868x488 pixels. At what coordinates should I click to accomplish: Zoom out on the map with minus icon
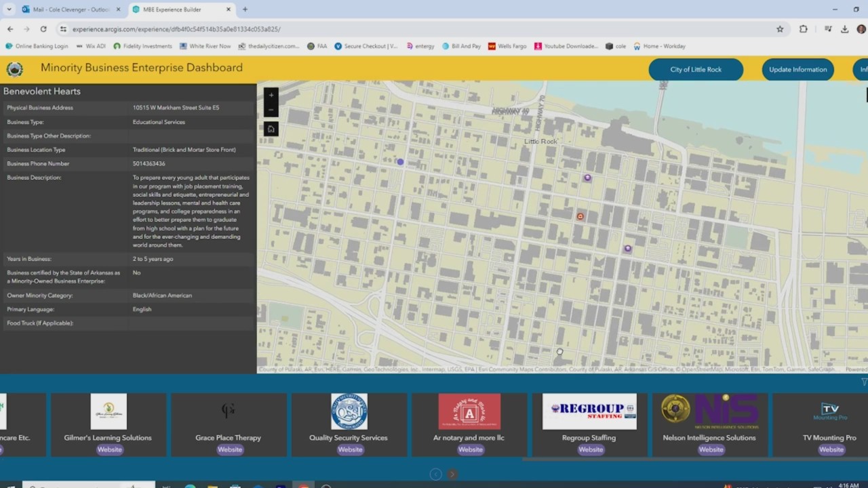pyautogui.click(x=271, y=109)
